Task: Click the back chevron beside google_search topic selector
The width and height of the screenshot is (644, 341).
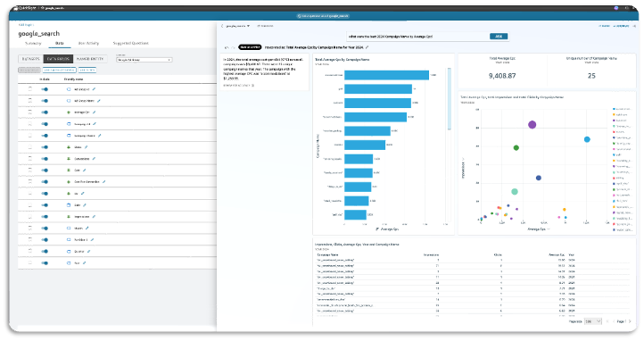Action: point(222,26)
